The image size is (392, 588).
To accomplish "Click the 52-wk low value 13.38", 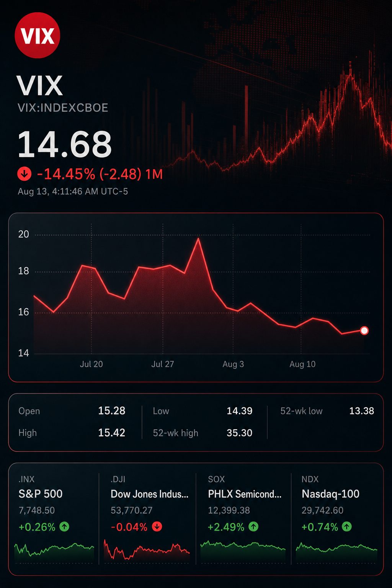I will coord(362,411).
